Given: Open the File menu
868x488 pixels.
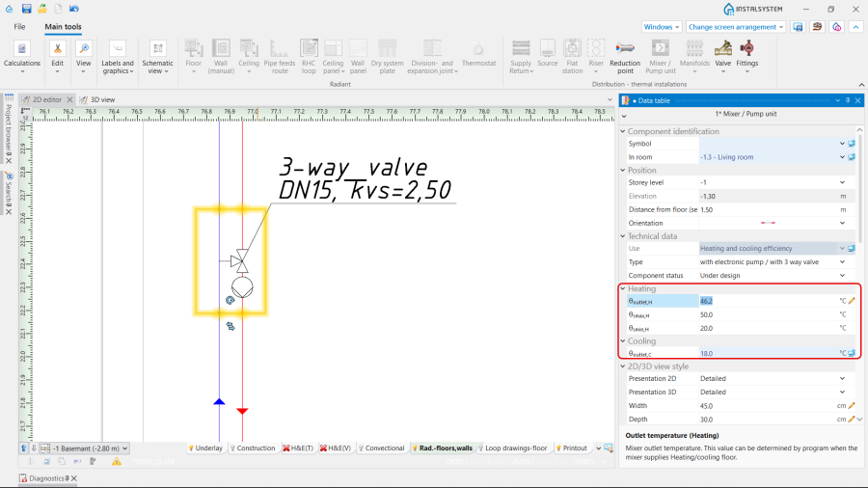Looking at the screenshot, I should [19, 27].
